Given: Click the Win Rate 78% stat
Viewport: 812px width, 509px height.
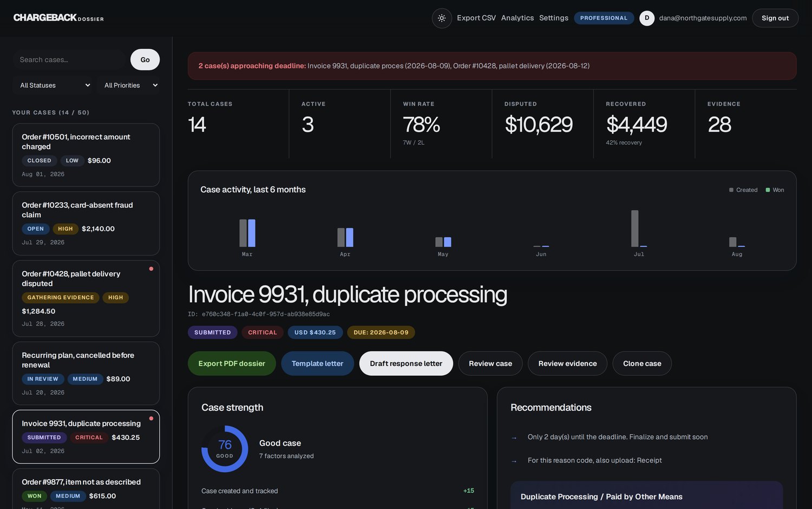Looking at the screenshot, I should click(x=441, y=124).
